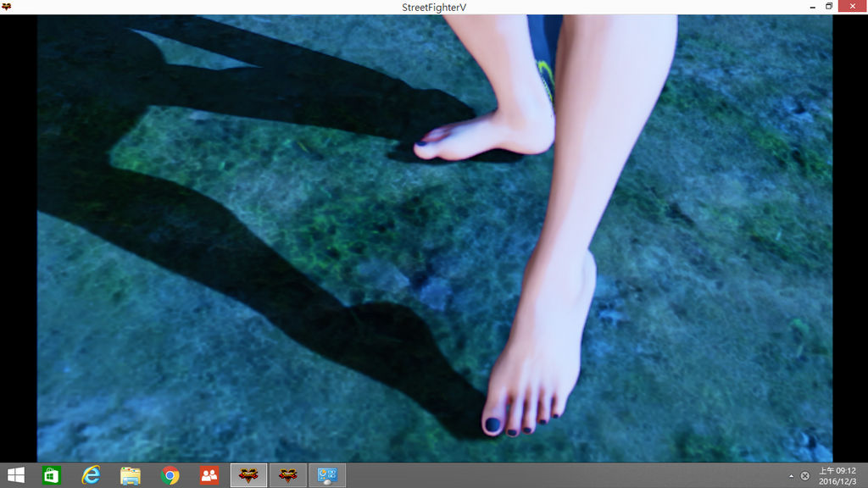This screenshot has height=488, width=868.
Task: Minimize the StreetFighterV window
Action: point(813,7)
